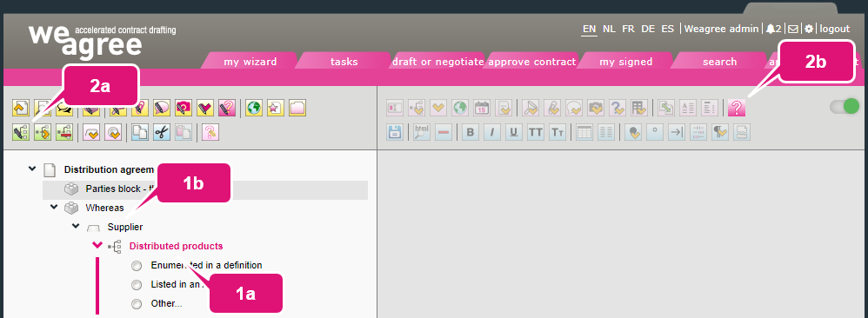Click the pink help question mark icon
Screen dimensions: 868x318
(737, 108)
